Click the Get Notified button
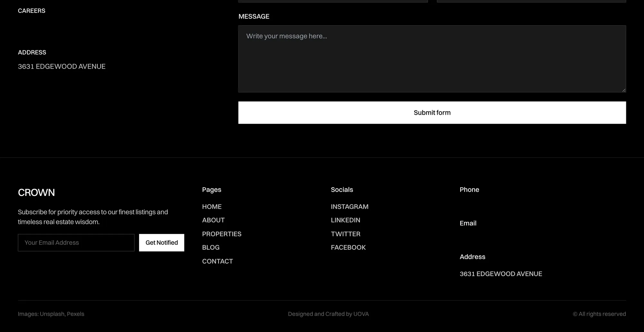Screen dimensions: 644x332 162,243
